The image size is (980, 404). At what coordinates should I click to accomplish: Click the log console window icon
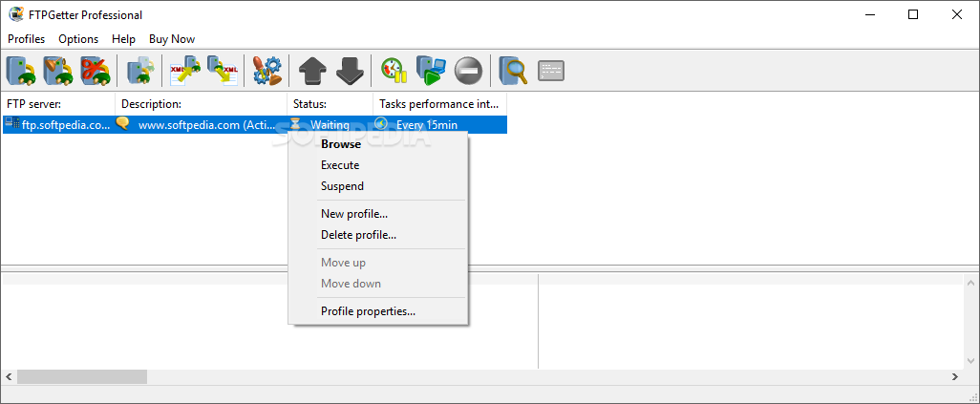(x=550, y=71)
